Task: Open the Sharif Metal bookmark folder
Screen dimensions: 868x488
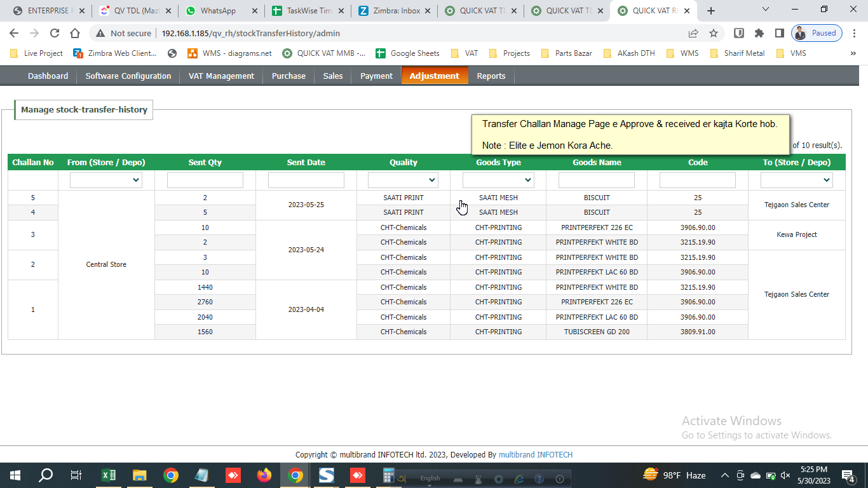Action: pyautogui.click(x=737, y=53)
